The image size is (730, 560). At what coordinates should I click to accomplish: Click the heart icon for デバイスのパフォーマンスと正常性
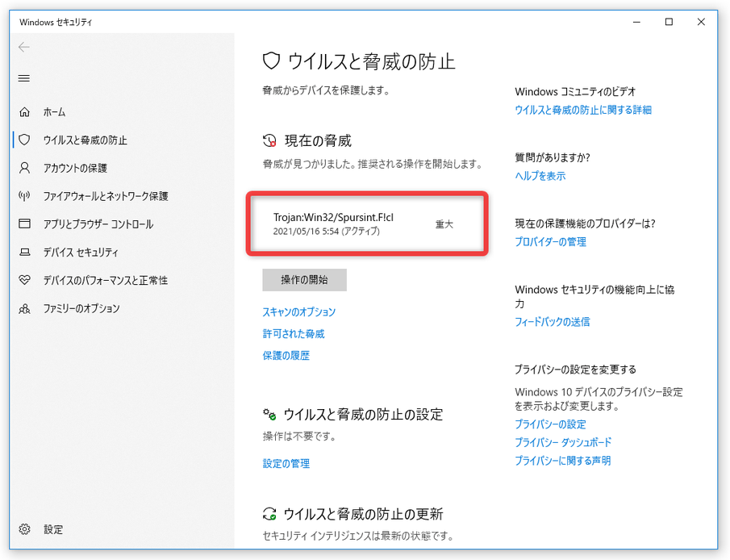click(x=24, y=280)
